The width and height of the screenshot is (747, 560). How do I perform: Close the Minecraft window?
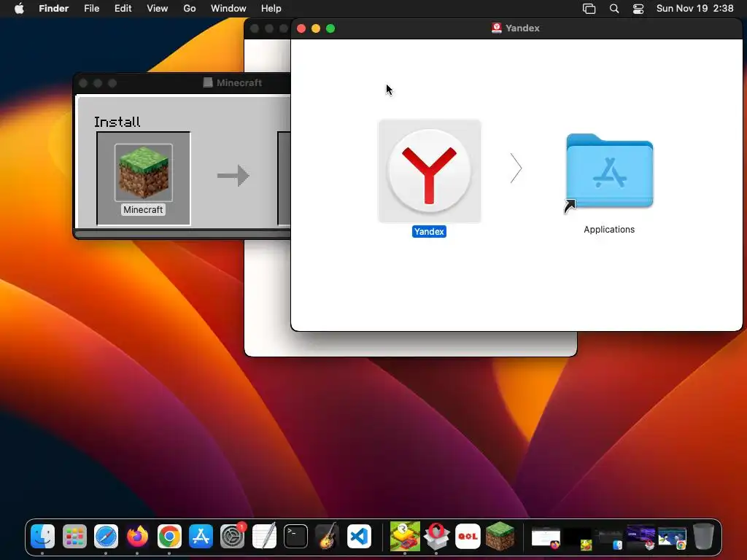[x=83, y=83]
